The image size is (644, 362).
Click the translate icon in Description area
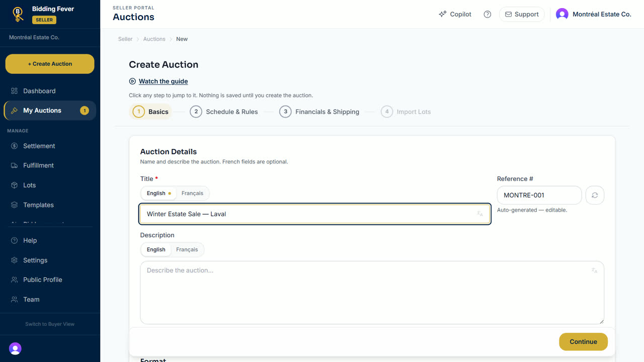[x=594, y=270]
